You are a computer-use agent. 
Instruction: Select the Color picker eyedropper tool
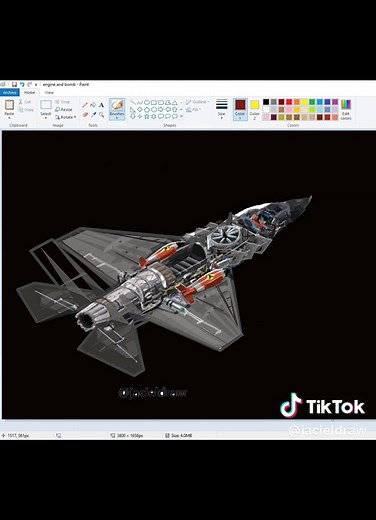coord(93,115)
